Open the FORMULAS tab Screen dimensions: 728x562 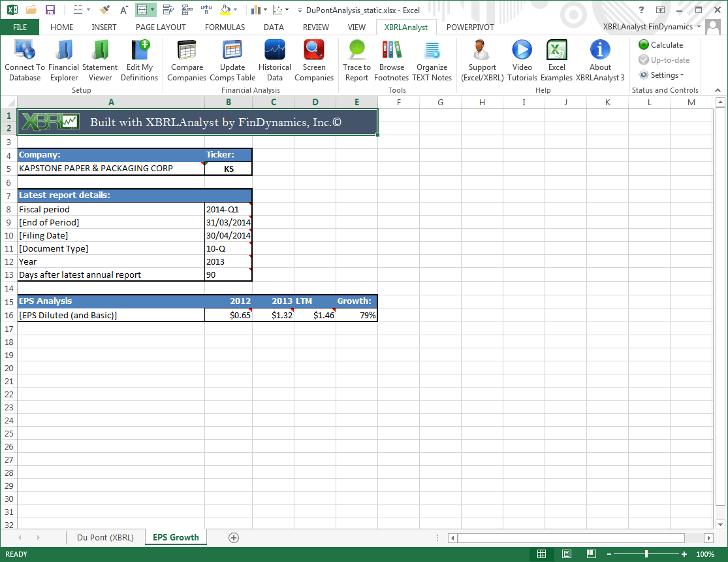tap(225, 27)
